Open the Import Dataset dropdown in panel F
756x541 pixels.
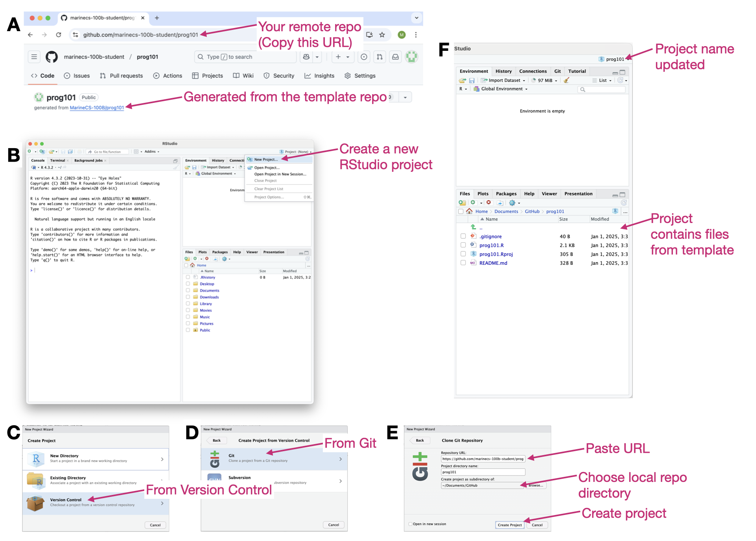click(x=503, y=80)
